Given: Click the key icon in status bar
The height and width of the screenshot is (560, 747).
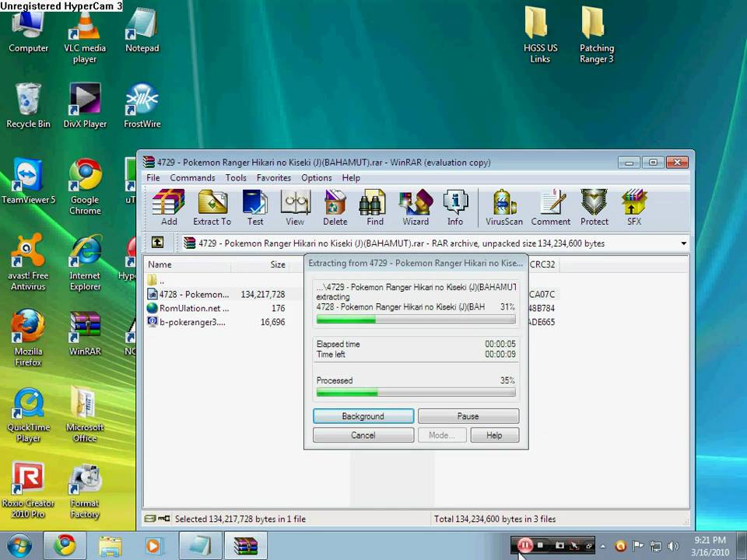Looking at the screenshot, I should click(164, 519).
